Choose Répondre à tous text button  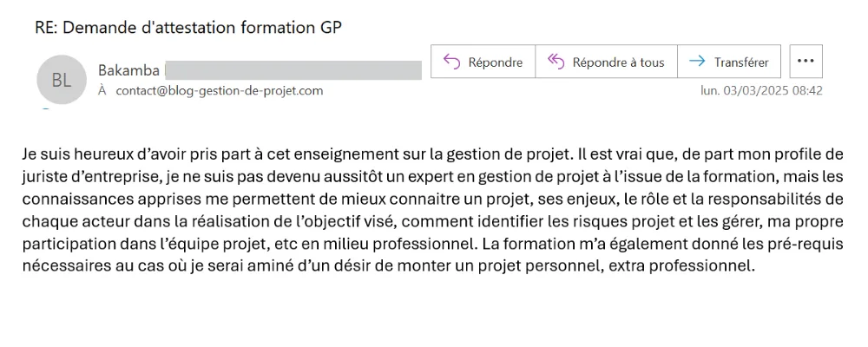(618, 62)
